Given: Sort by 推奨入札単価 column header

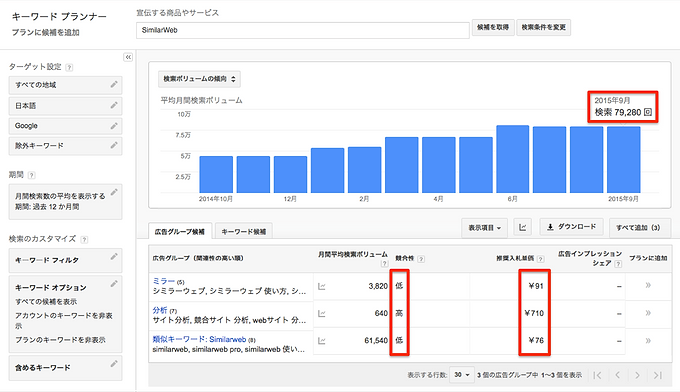Looking at the screenshot, I should 515,258.
